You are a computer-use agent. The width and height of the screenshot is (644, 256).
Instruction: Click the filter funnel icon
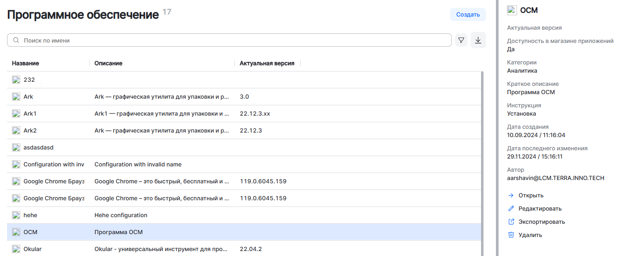[461, 40]
